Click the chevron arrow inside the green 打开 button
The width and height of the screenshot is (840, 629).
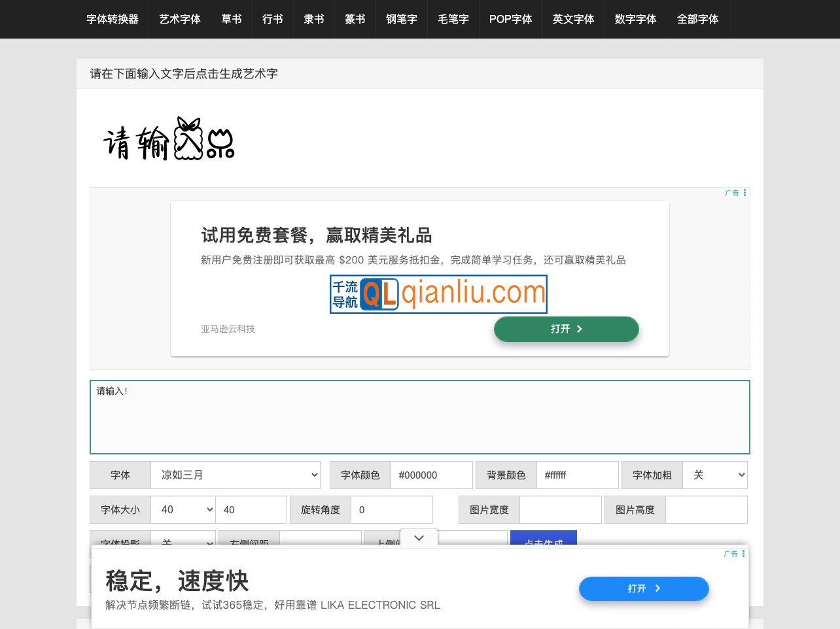pyautogui.click(x=579, y=329)
